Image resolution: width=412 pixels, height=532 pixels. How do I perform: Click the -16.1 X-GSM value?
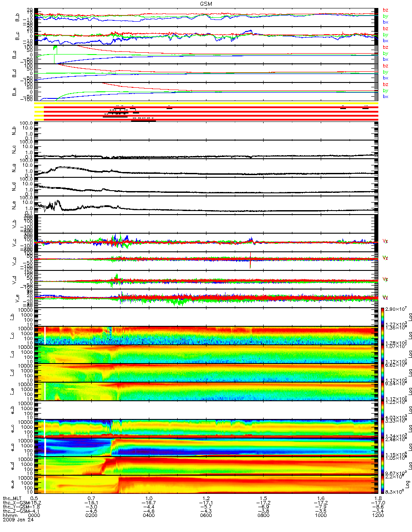(92, 502)
